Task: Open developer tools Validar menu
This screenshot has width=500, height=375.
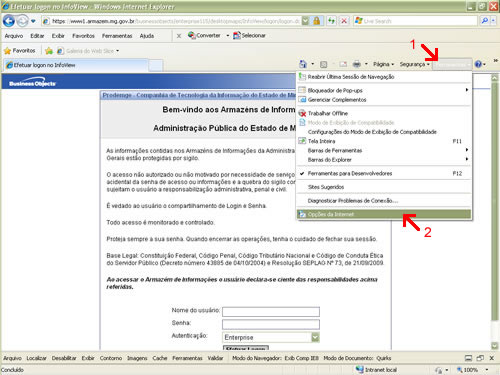Action: [x=215, y=358]
